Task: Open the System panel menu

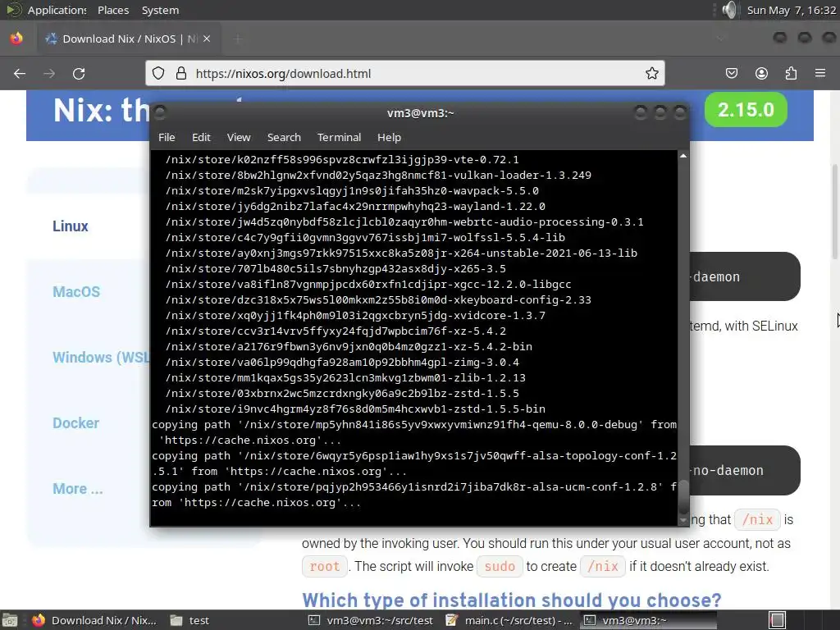Action: (x=160, y=10)
